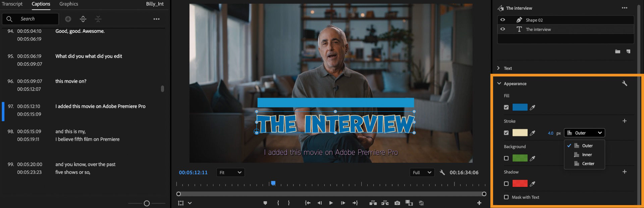Open 'The interview' panel three-dot menu
This screenshot has width=644, height=208.
tap(624, 8)
